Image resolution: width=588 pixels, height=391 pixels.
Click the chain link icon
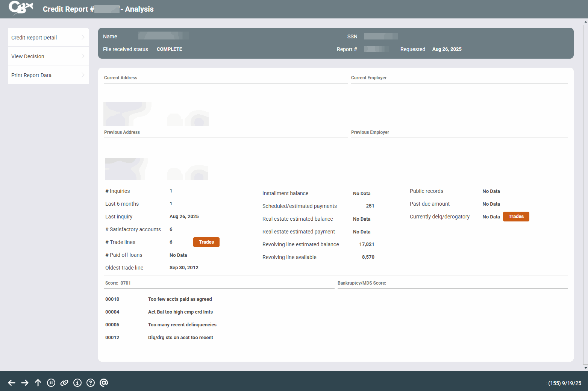pos(64,383)
